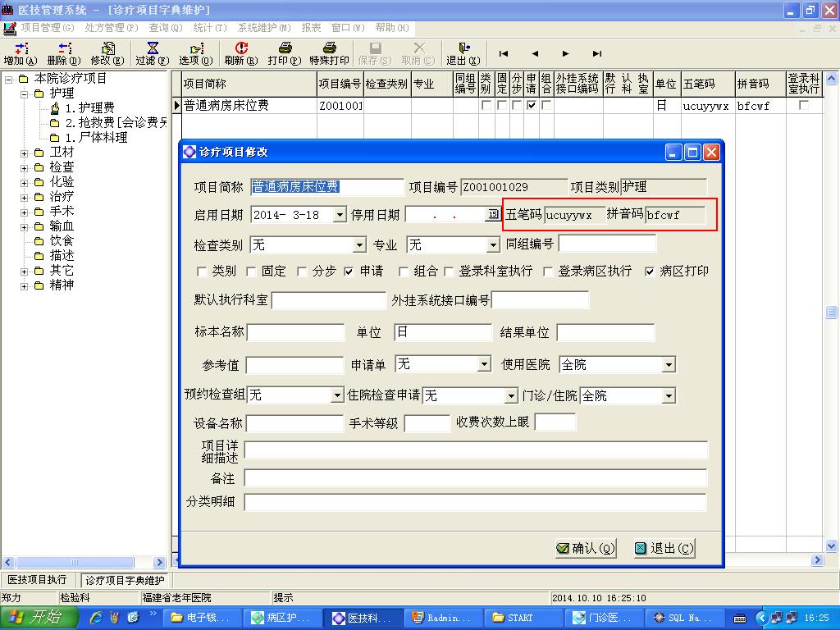840x630 pixels.
Task: Open the 停用日期 calendar picker icon
Action: coord(493,214)
